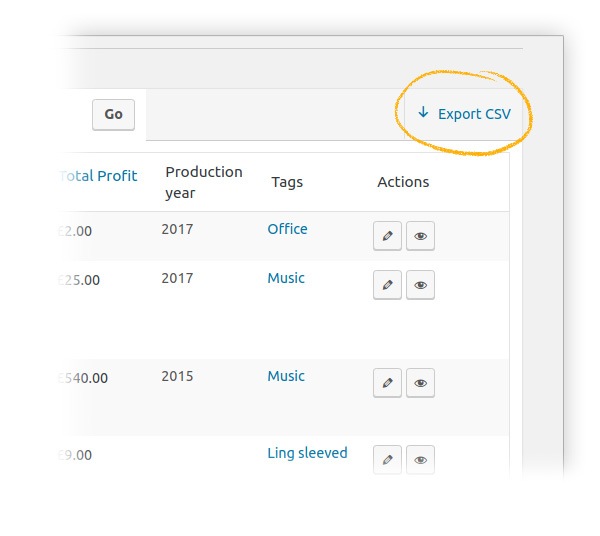Open the Office tag link
This screenshot has width=600, height=536.
point(287,229)
